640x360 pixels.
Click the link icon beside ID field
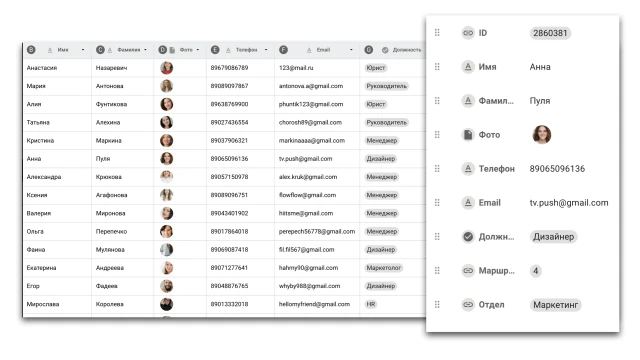468,33
